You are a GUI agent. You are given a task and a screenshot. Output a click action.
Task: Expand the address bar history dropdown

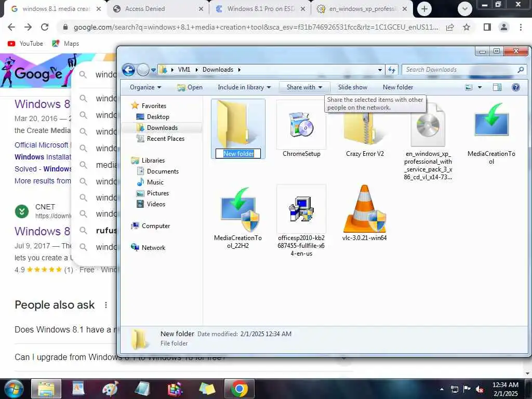(380, 70)
